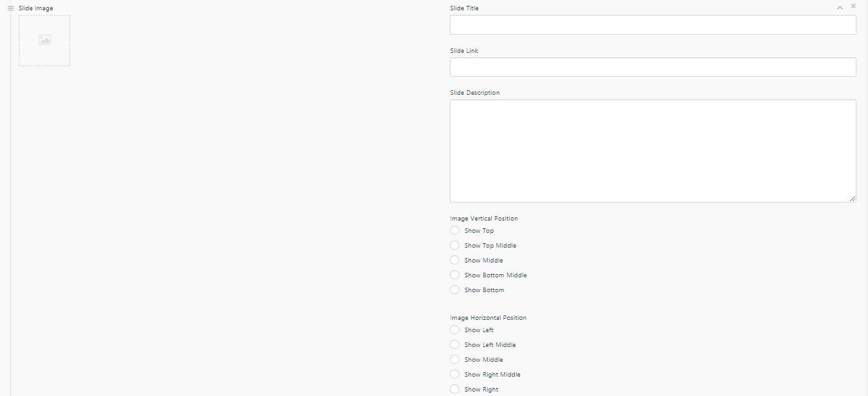Select Show Left Middle horizontal option
This screenshot has width=868, height=396.
(455, 344)
